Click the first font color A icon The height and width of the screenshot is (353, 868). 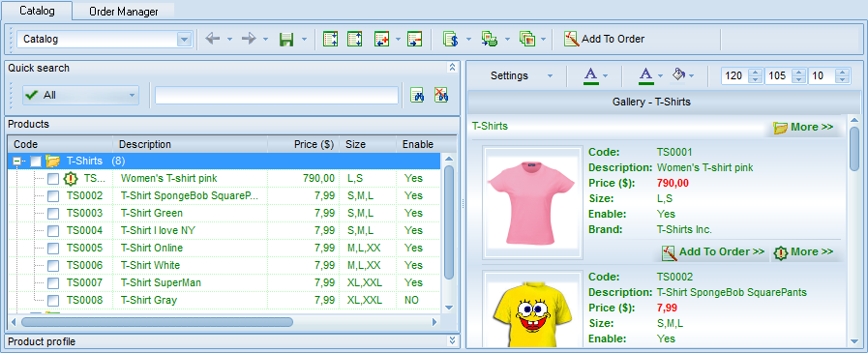tap(591, 75)
